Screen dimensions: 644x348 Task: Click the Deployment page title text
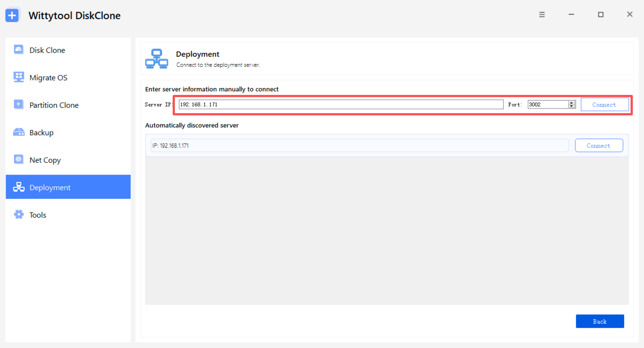click(197, 54)
